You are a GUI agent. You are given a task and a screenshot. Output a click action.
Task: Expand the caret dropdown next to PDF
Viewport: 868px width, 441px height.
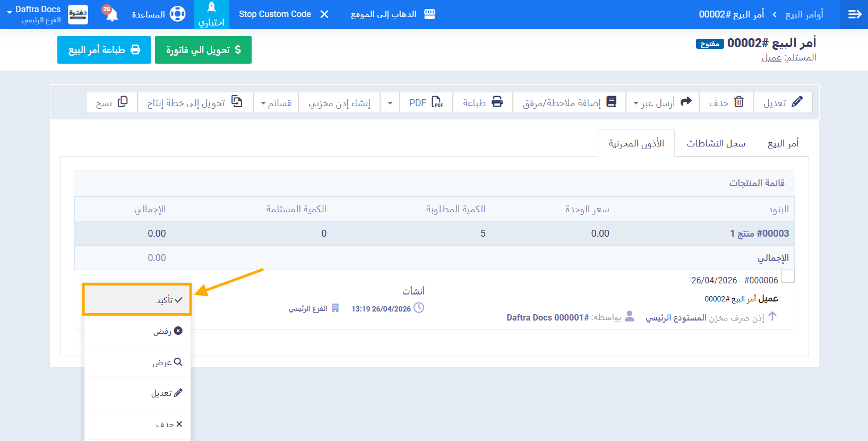(390, 102)
